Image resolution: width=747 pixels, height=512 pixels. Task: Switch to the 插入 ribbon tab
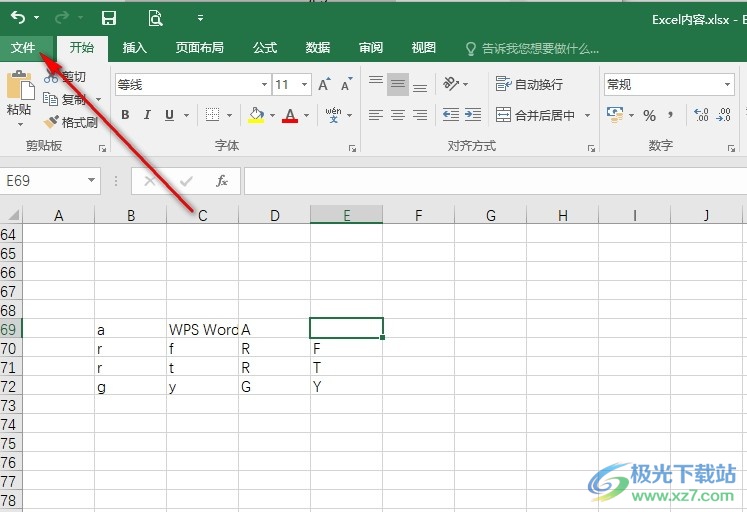tap(134, 48)
